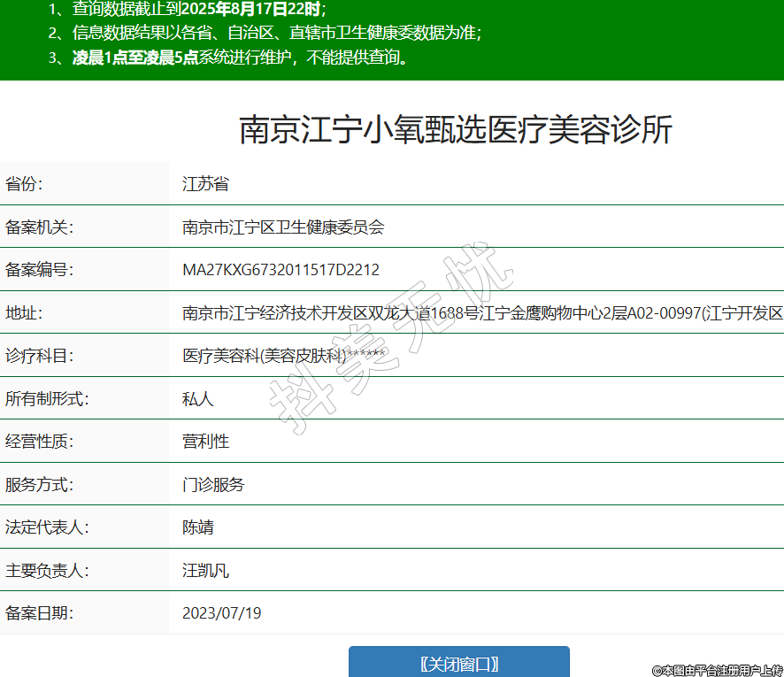Select the 服务方式 value 门诊服务
Viewport: 784px width, 677px height.
213,484
